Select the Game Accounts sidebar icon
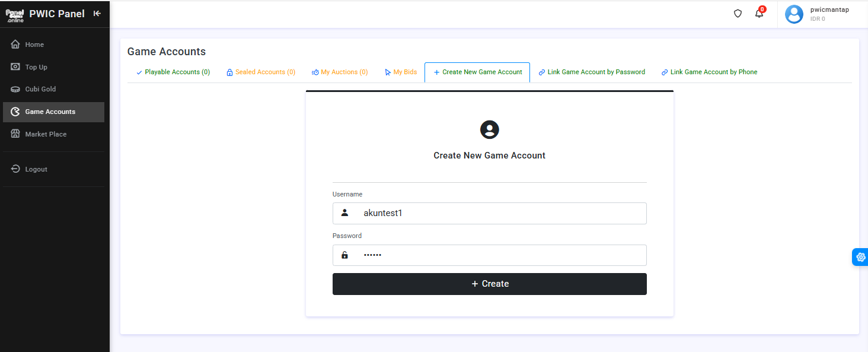 (15, 112)
